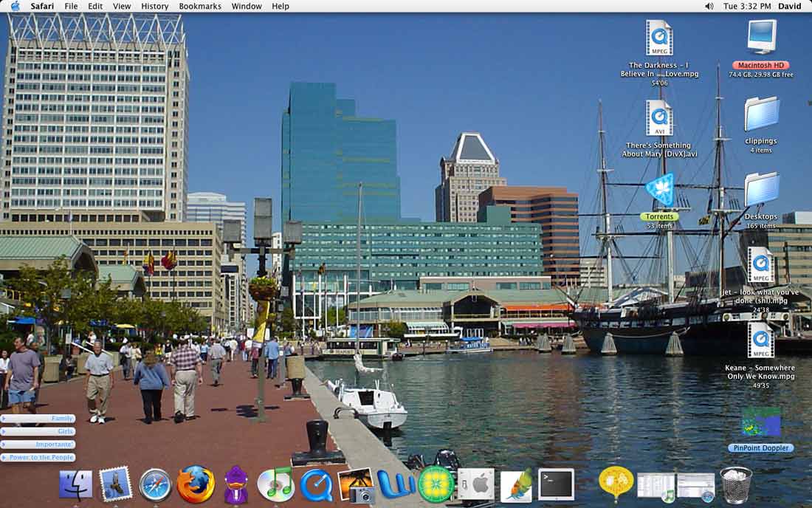
Task: Open the Window menu
Action: (247, 6)
